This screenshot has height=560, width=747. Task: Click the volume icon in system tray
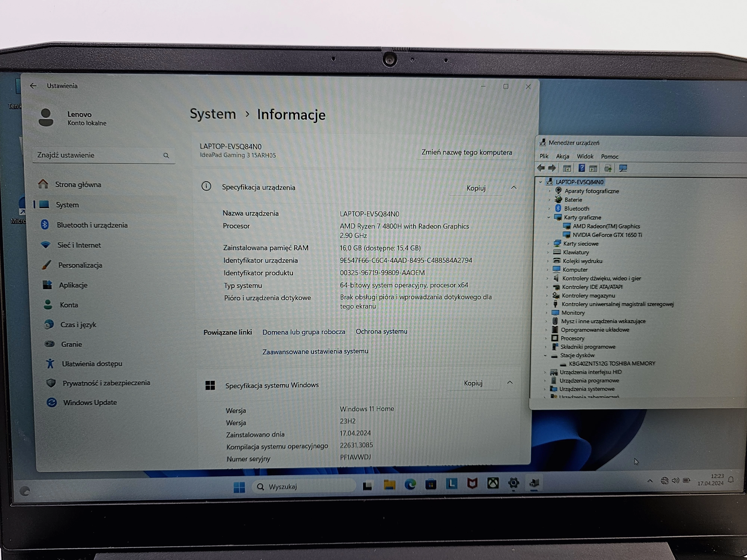pos(675,480)
